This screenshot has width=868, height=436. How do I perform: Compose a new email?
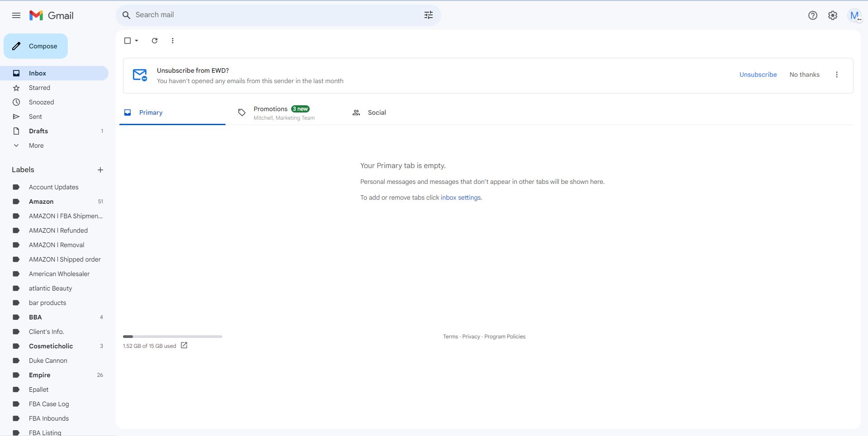click(36, 46)
